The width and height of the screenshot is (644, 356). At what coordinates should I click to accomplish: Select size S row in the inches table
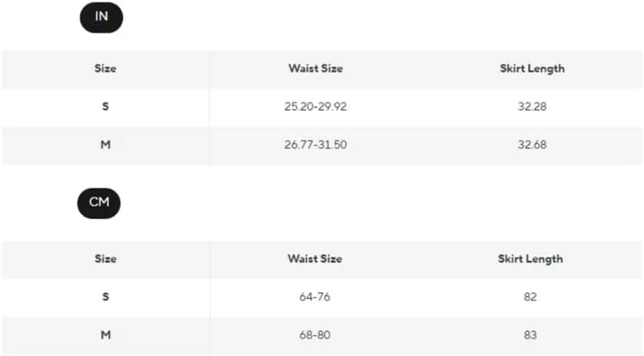pos(322,106)
